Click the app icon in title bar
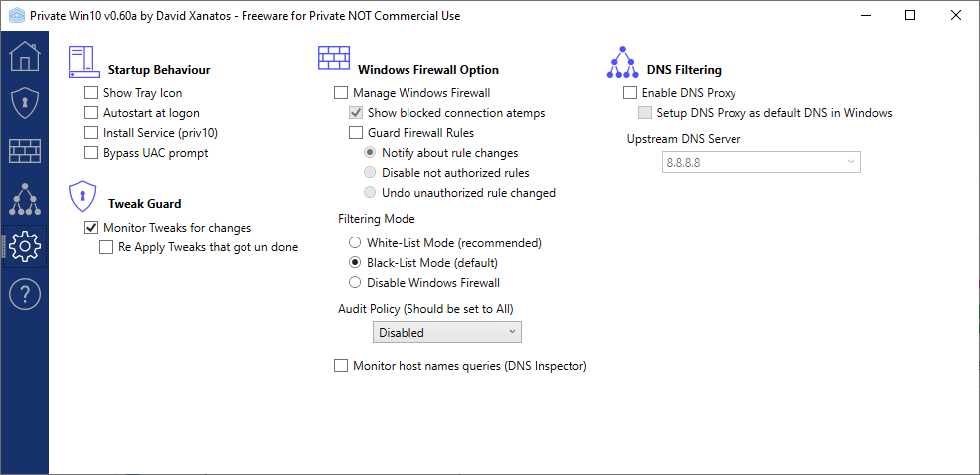This screenshot has width=980, height=475. [x=18, y=16]
